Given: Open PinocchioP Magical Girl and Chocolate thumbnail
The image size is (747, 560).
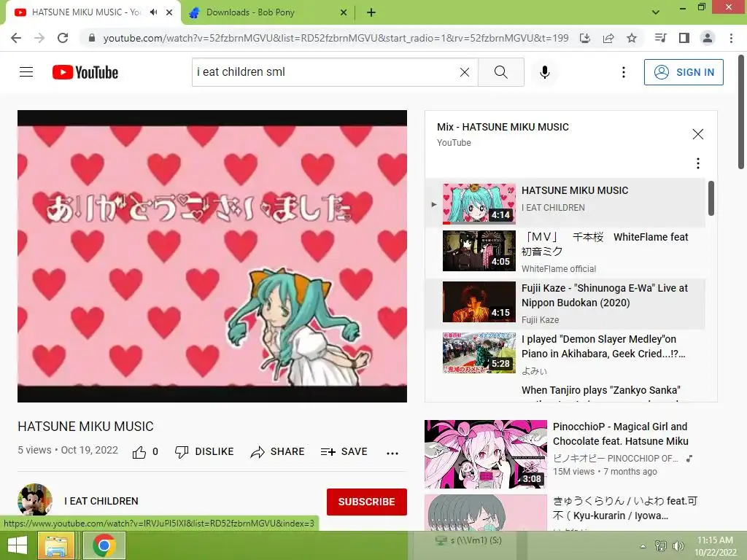Looking at the screenshot, I should [x=485, y=454].
